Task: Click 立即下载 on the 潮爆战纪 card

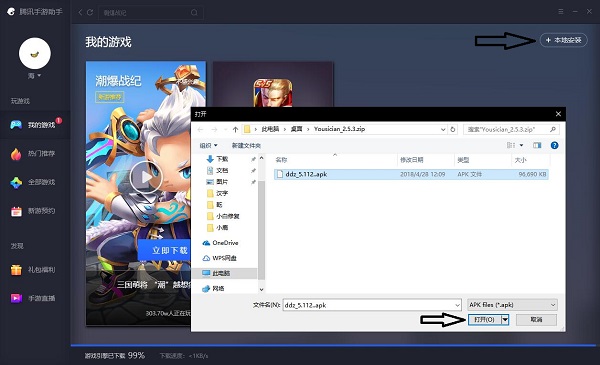Action: click(x=165, y=250)
